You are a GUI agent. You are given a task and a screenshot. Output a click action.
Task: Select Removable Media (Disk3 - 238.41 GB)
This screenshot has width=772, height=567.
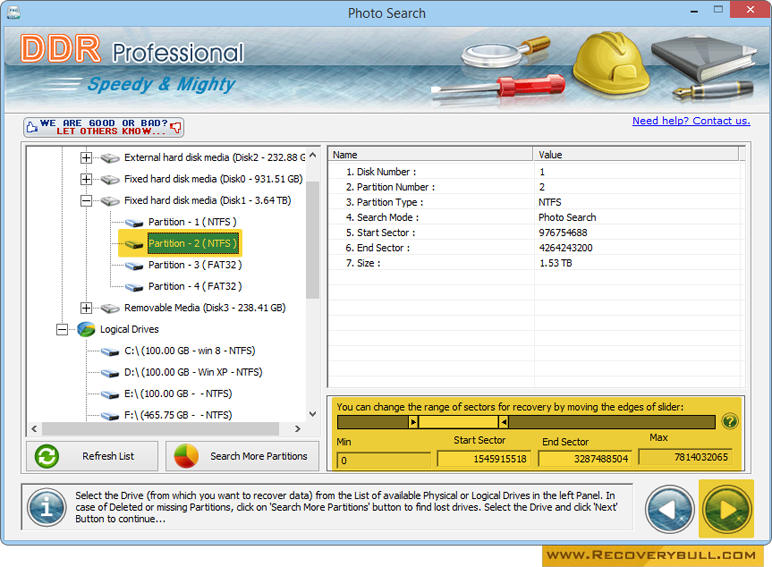(x=205, y=308)
